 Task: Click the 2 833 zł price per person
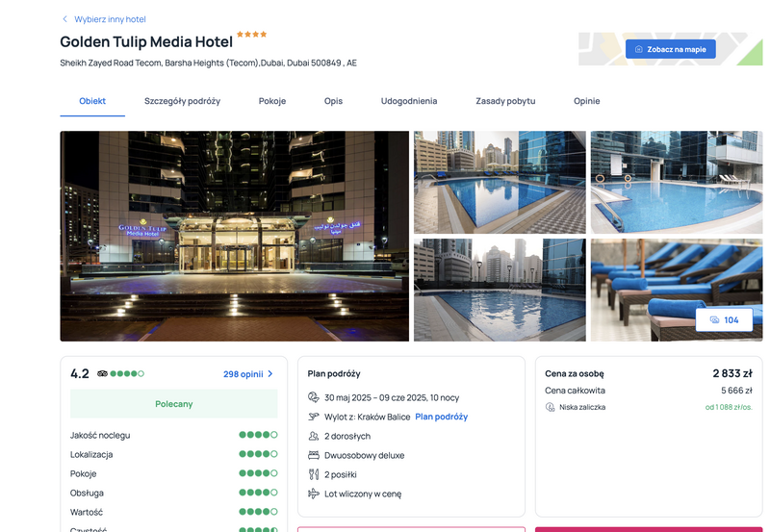(732, 373)
